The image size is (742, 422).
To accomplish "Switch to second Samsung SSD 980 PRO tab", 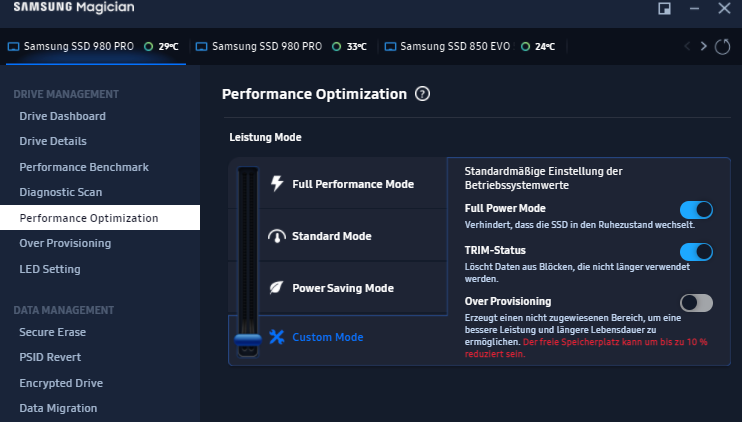I will (x=282, y=46).
